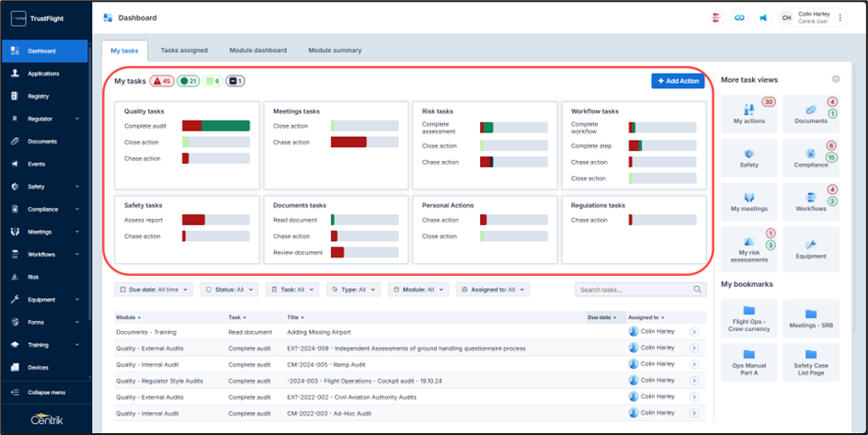The image size is (868, 435).
Task: Open the Due date: All time dropdown
Action: 154,290
